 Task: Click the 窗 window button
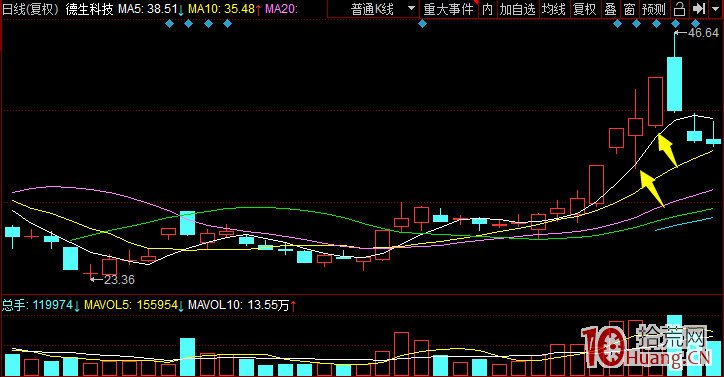[629, 9]
